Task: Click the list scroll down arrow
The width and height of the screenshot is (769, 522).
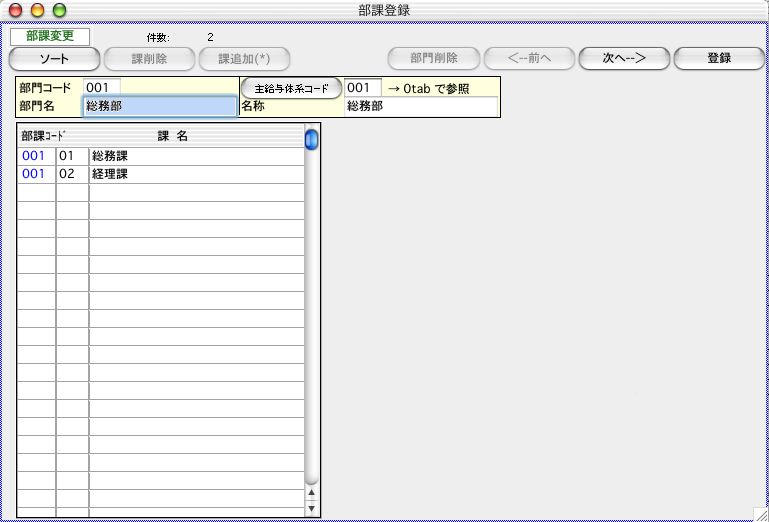Action: [x=311, y=508]
